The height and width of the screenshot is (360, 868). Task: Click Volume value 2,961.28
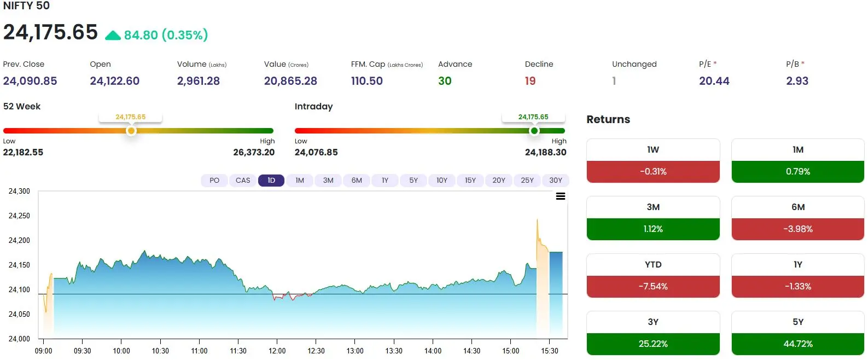coord(199,81)
